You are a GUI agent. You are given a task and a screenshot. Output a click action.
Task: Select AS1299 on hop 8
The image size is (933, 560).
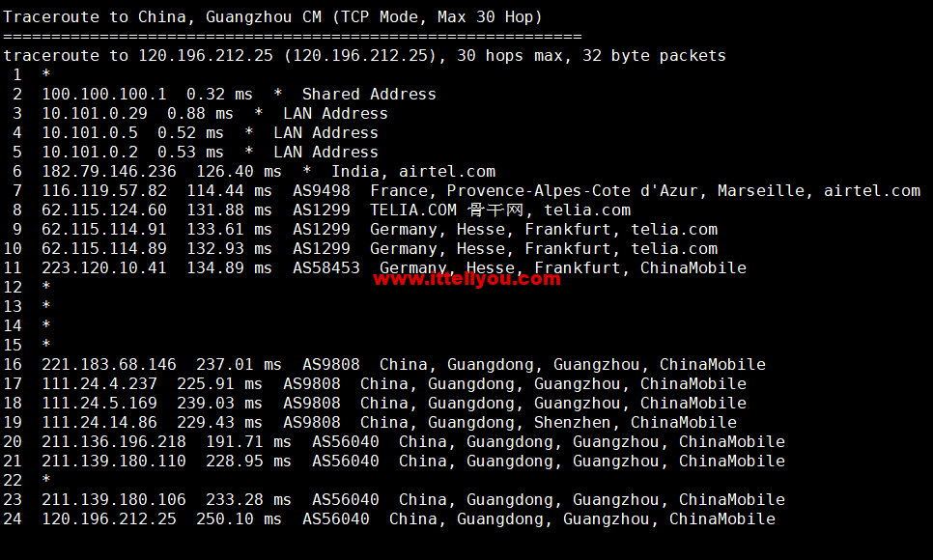[x=322, y=210]
